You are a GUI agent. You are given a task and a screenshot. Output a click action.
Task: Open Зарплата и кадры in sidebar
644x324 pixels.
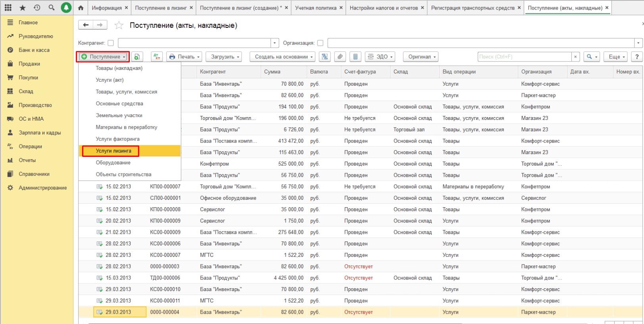(40, 133)
